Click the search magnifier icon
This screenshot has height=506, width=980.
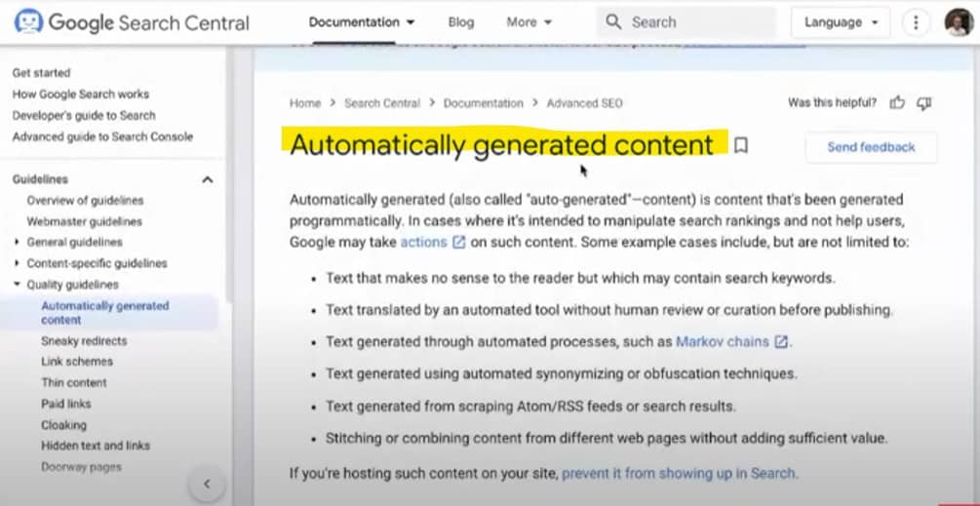coord(613,22)
